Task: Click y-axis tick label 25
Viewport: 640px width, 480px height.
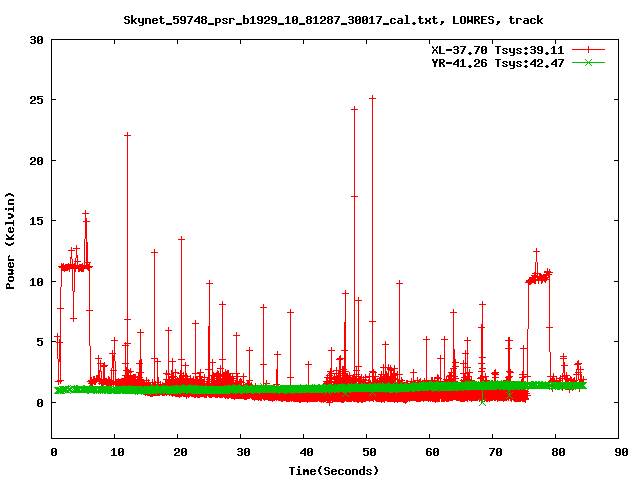Action: [x=36, y=100]
